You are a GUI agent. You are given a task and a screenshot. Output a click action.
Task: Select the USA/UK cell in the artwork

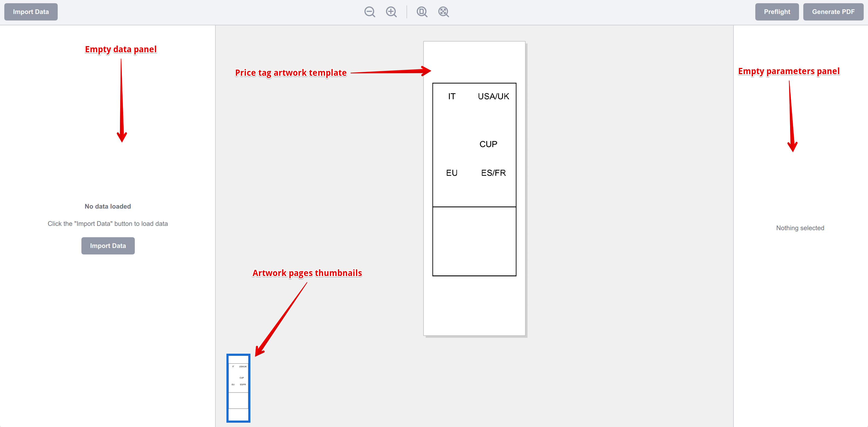[x=493, y=96]
